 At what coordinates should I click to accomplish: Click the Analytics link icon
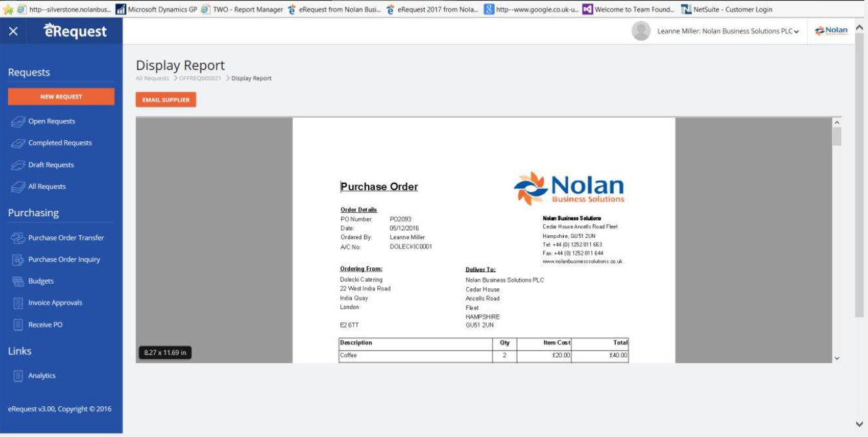click(18, 375)
